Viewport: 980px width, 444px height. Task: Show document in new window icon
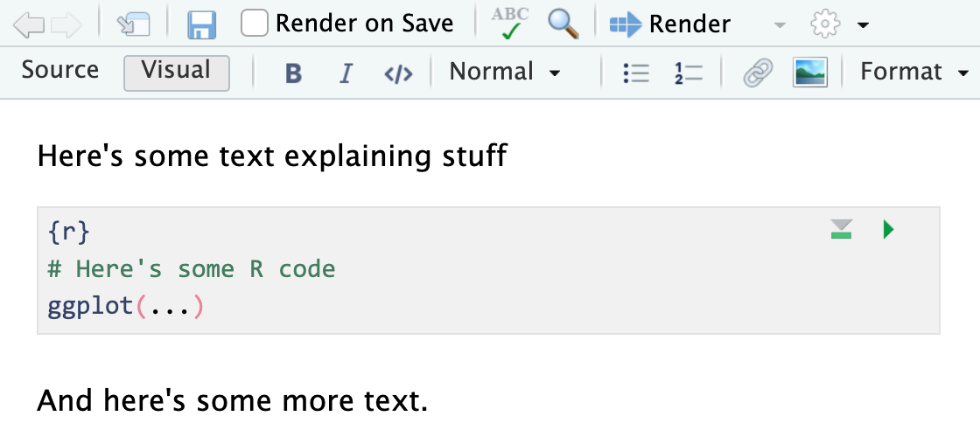tap(134, 24)
